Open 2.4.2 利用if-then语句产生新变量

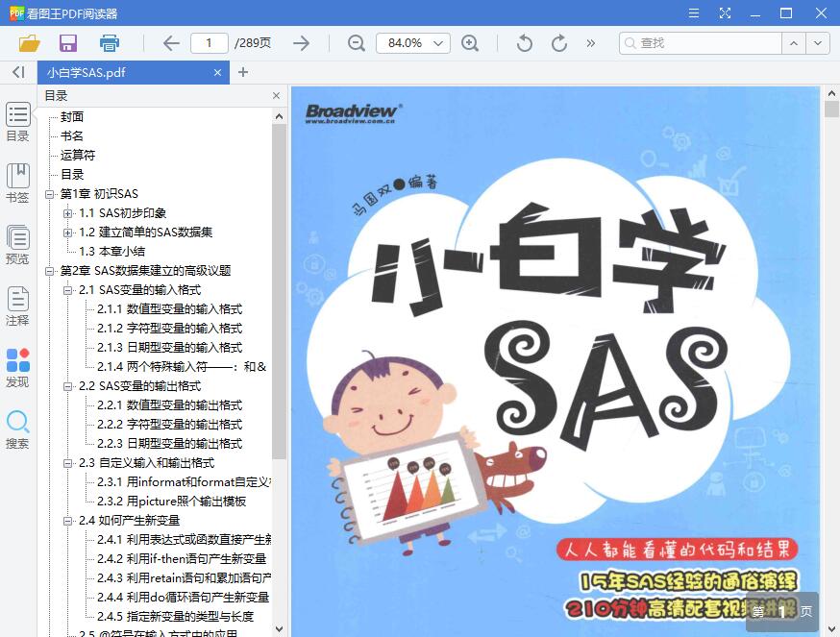(x=182, y=559)
